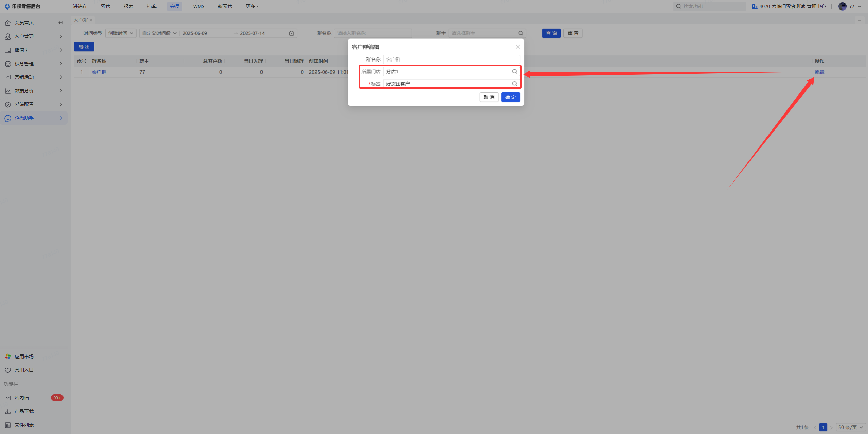This screenshot has width=868, height=434.
Task: Click the 群名称 search input field
Action: point(373,33)
